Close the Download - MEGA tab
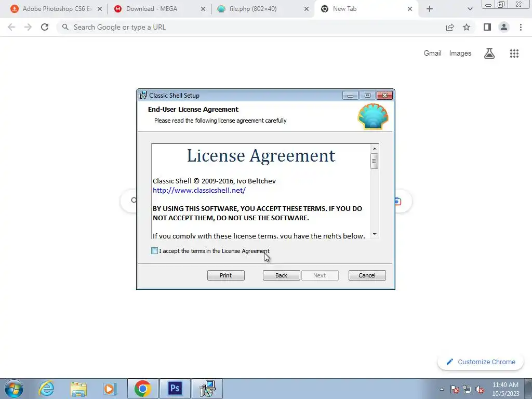The image size is (532, 399). pos(203,9)
